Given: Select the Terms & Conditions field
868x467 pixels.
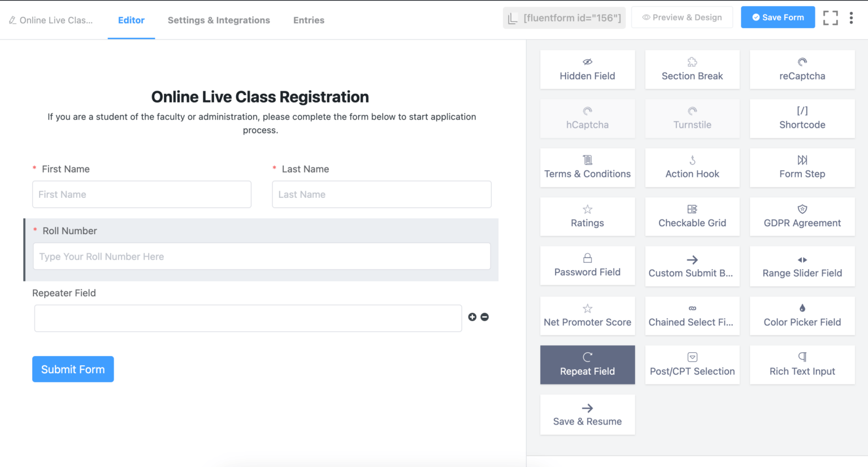Looking at the screenshot, I should (x=587, y=167).
